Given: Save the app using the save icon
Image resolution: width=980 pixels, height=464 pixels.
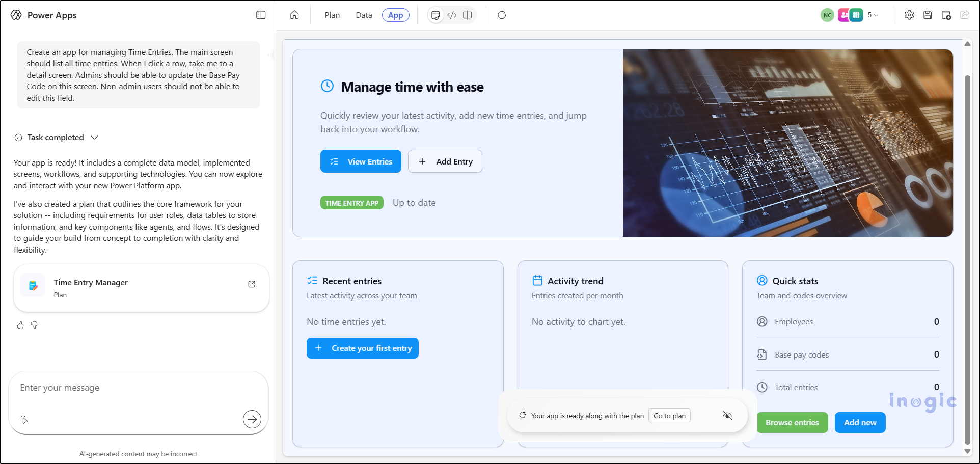Looking at the screenshot, I should coord(928,15).
